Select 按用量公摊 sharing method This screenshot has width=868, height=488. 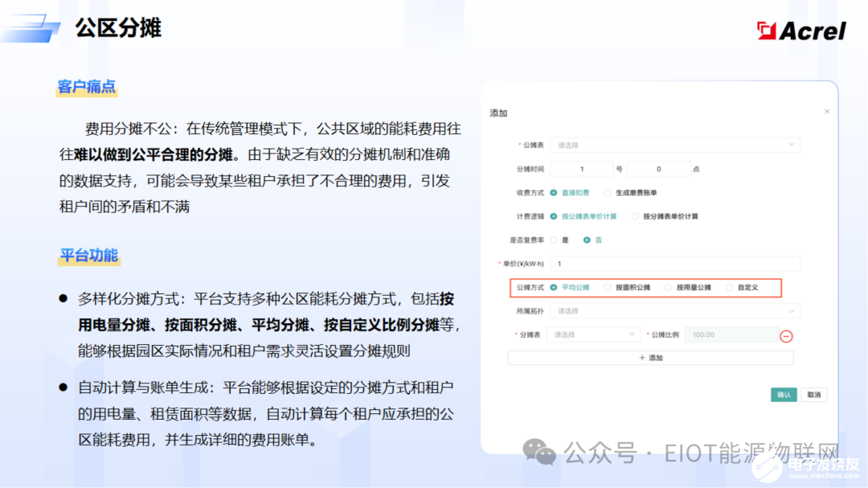point(688,288)
